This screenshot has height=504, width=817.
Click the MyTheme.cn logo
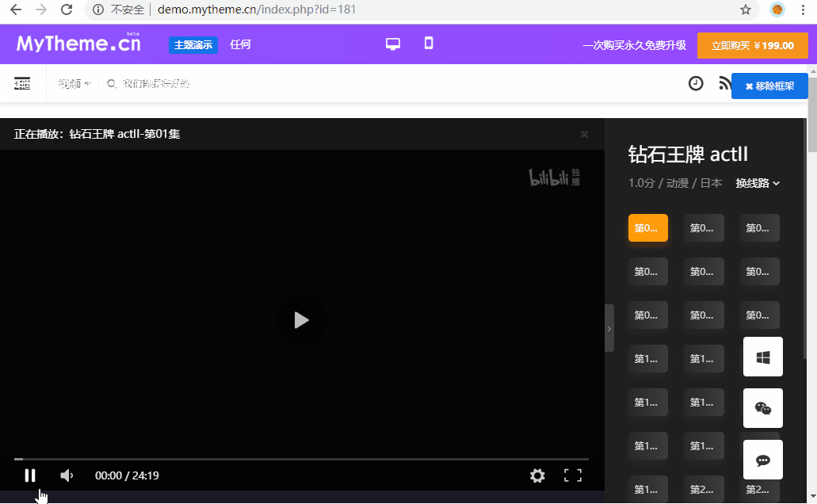click(x=78, y=44)
